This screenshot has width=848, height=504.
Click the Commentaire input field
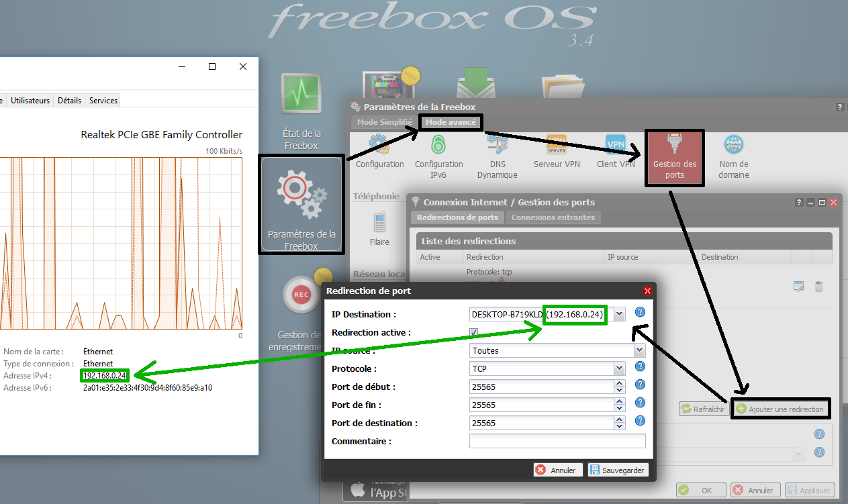(x=557, y=441)
